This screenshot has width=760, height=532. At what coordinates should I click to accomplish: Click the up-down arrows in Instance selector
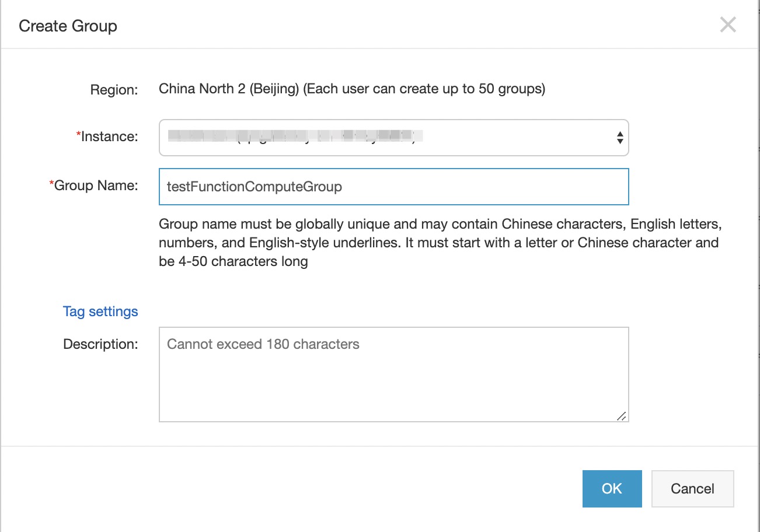[619, 138]
